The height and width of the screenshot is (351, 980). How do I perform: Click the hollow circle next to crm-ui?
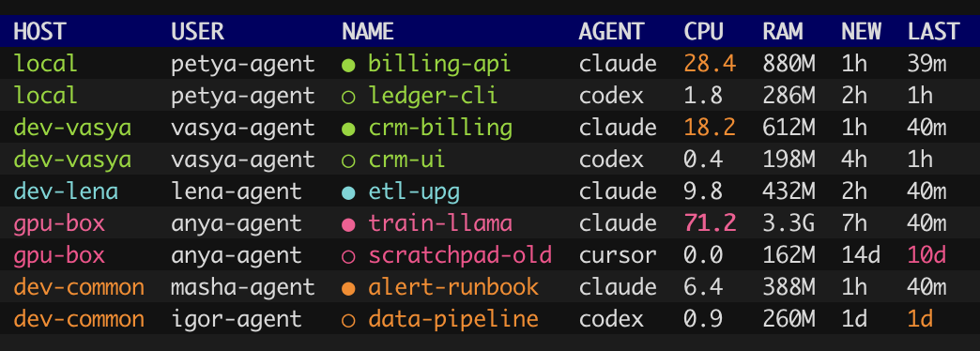pos(349,160)
